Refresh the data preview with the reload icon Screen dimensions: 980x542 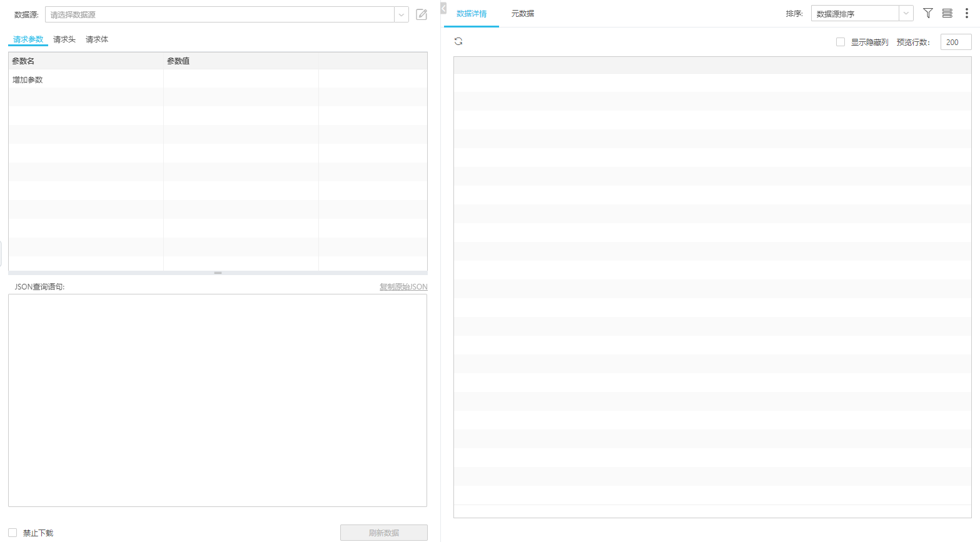pos(459,41)
